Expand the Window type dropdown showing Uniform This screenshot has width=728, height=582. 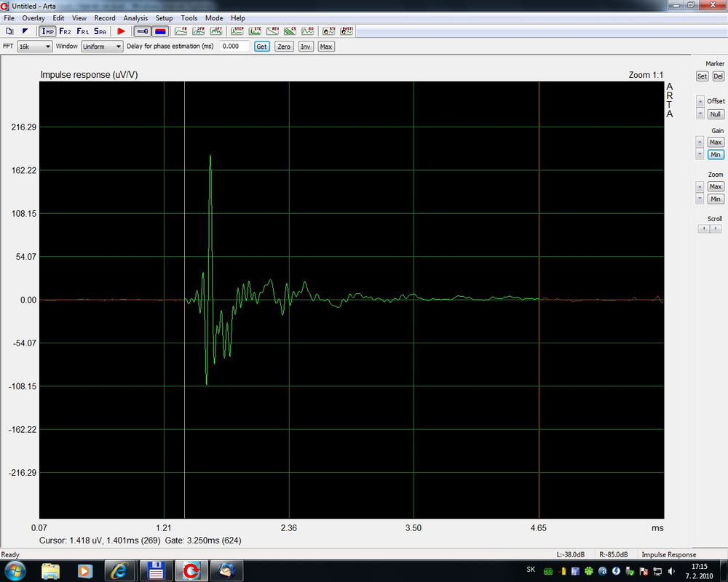pyautogui.click(x=102, y=47)
